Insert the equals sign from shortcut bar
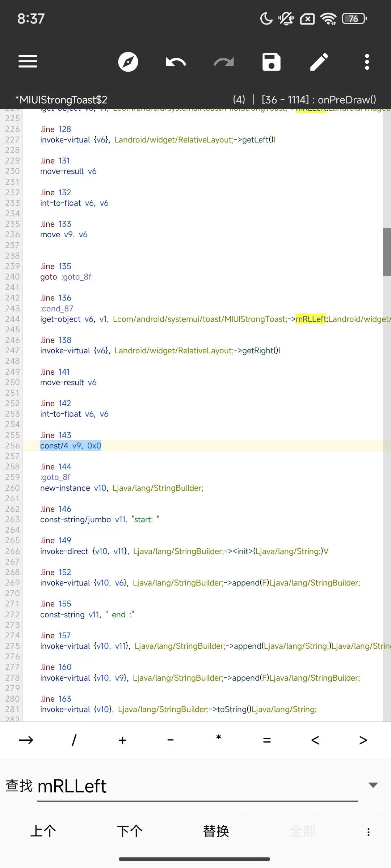 (x=267, y=740)
